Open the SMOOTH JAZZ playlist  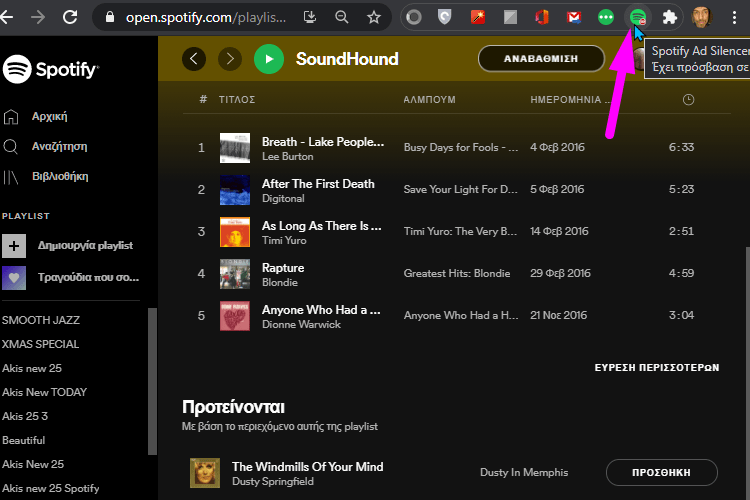click(x=41, y=320)
